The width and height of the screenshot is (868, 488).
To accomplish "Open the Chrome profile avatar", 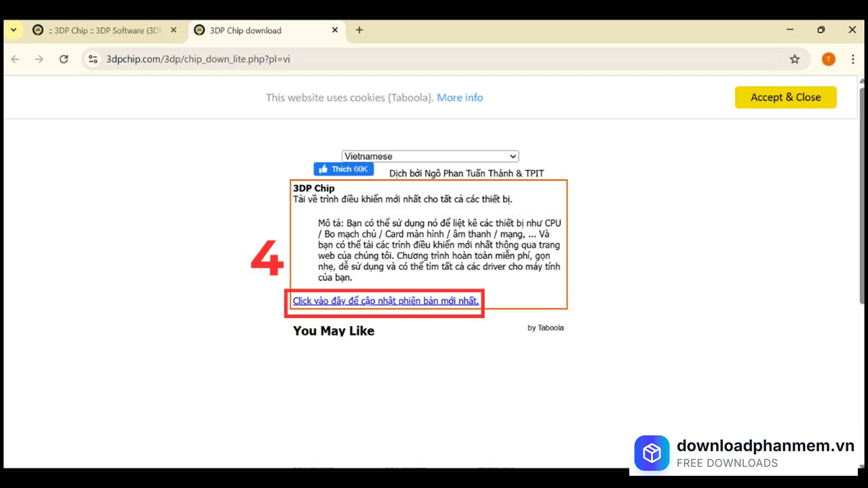I will pyautogui.click(x=828, y=59).
